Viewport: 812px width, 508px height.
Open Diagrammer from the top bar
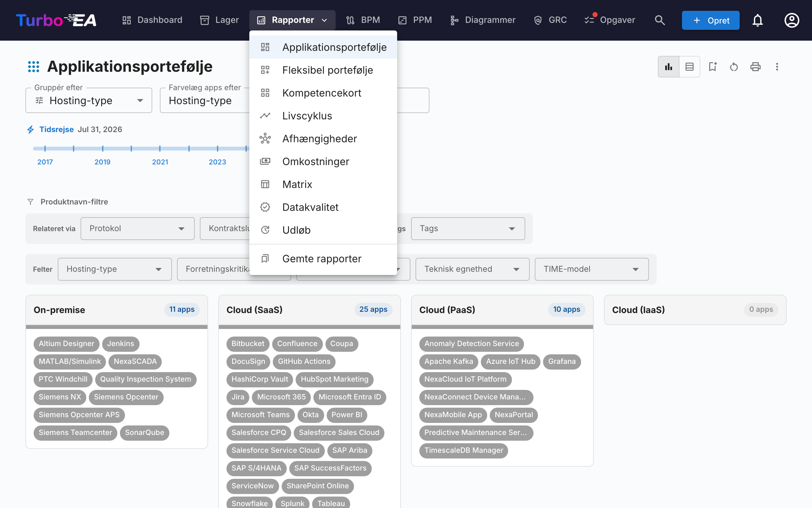click(483, 20)
